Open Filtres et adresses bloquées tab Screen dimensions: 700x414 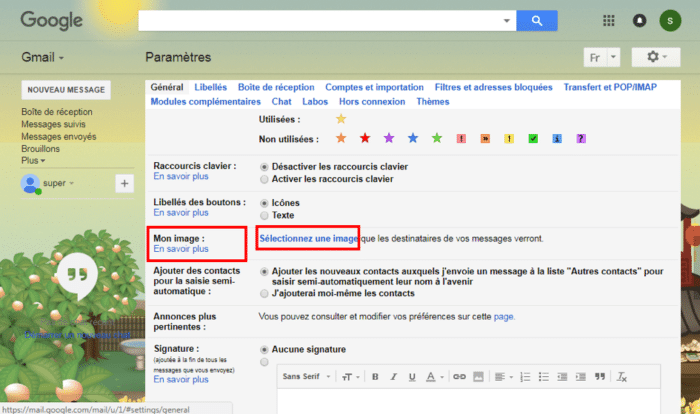click(493, 87)
